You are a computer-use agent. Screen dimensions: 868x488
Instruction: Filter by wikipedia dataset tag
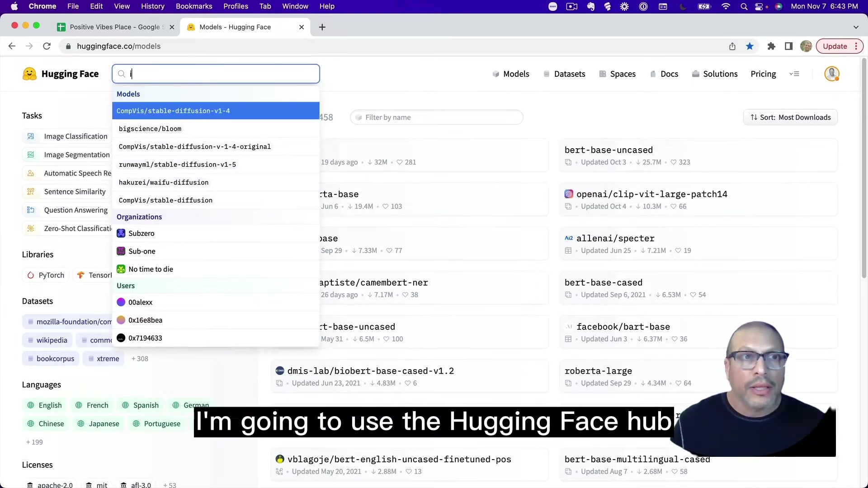tap(47, 340)
